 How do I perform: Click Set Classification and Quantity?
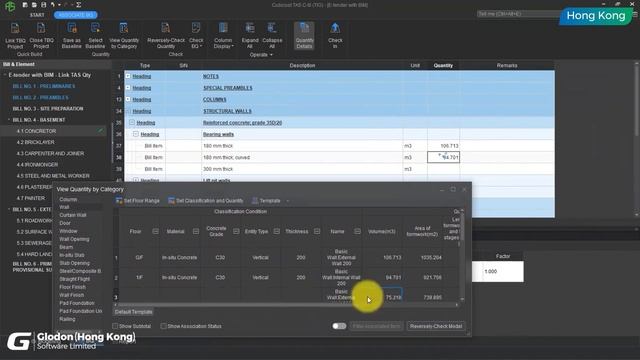(x=206, y=200)
